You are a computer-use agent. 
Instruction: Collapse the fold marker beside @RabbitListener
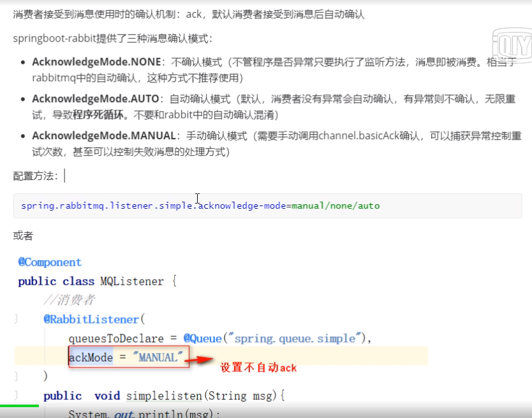point(15,318)
